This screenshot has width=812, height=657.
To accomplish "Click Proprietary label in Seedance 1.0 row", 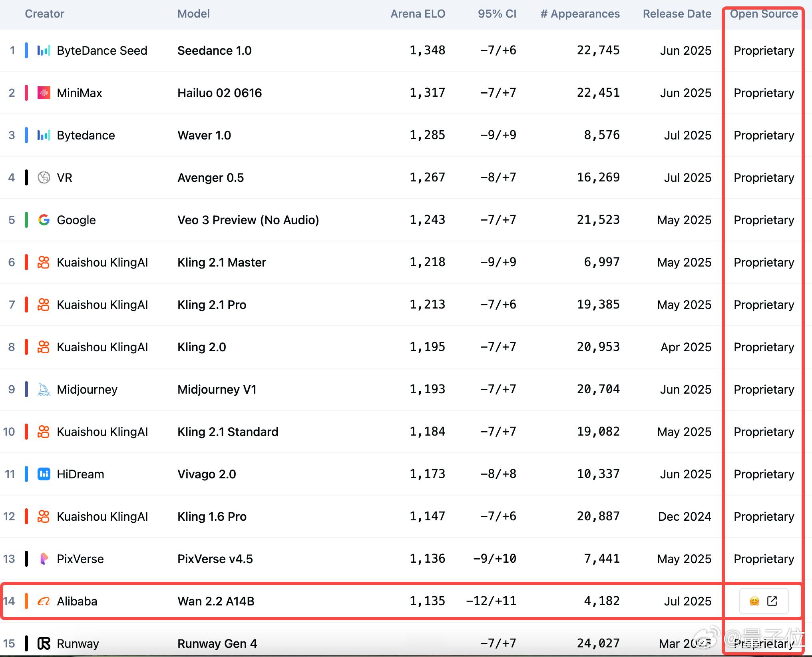I will pos(764,51).
